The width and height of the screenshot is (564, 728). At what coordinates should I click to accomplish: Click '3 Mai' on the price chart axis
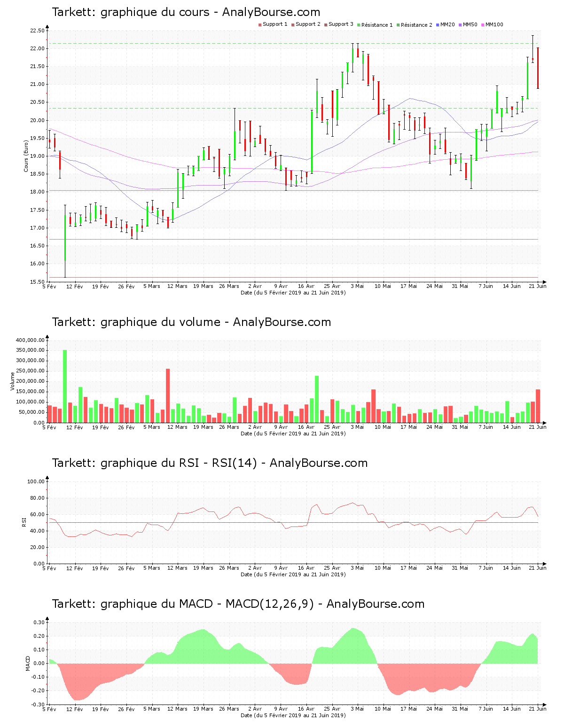357,286
